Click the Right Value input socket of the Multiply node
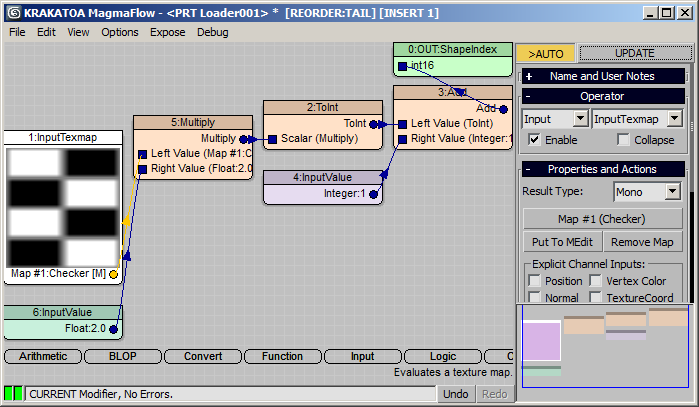Screen dimensions: 699x407 (142, 169)
